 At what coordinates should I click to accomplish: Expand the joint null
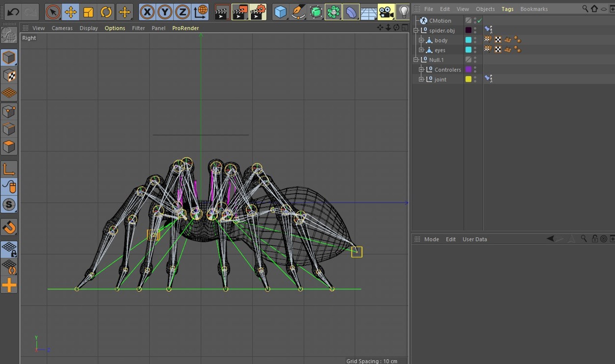[x=421, y=79]
